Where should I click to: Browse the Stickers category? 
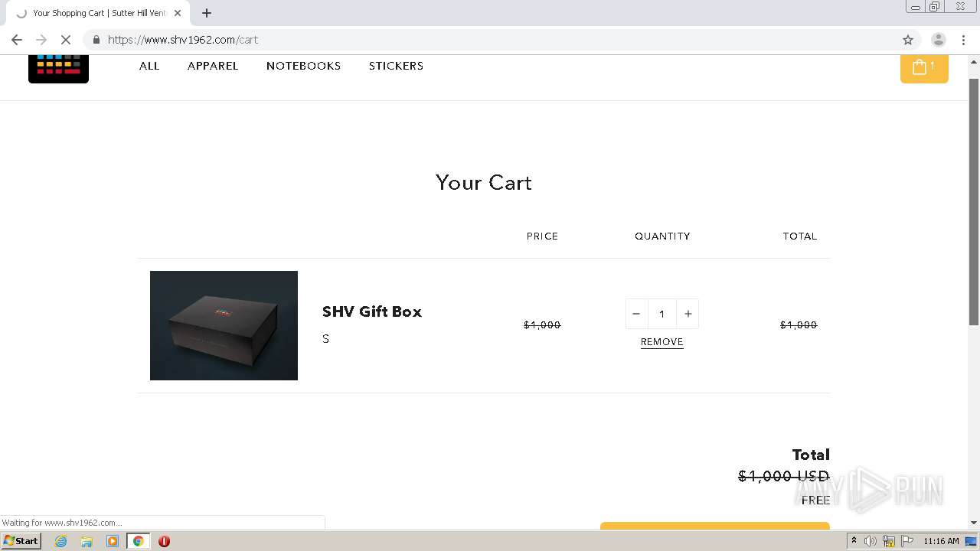coord(396,66)
